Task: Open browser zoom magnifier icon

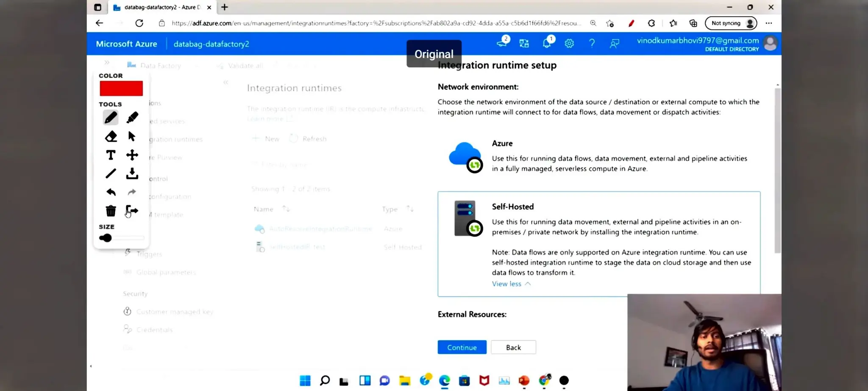Action: coord(593,23)
